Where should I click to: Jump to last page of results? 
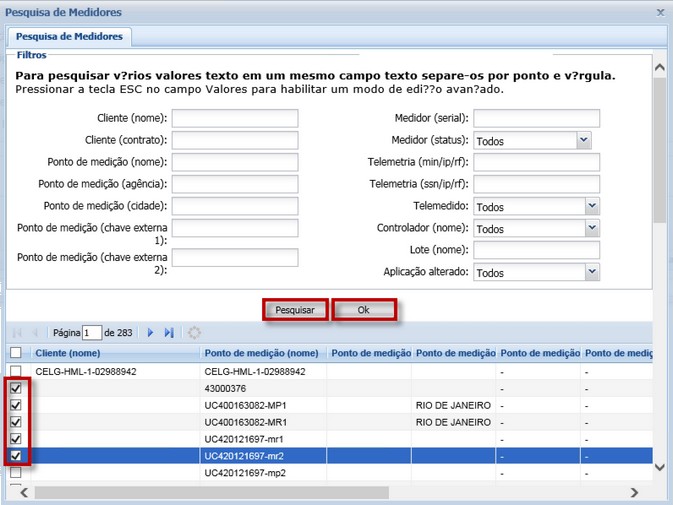point(169,333)
